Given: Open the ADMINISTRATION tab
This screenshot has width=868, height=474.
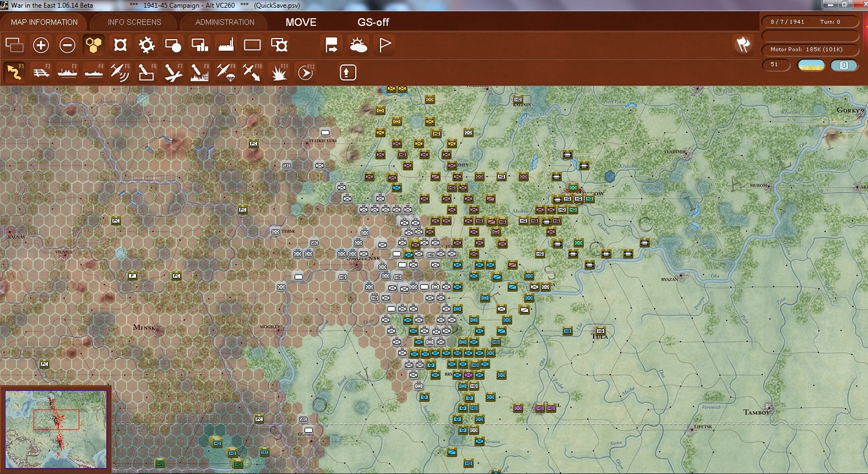Looking at the screenshot, I should pyautogui.click(x=225, y=22).
